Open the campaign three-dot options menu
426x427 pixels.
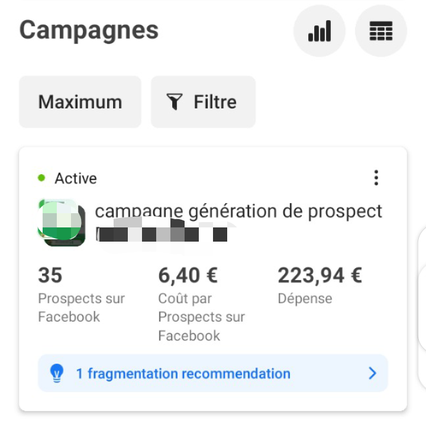click(x=376, y=178)
